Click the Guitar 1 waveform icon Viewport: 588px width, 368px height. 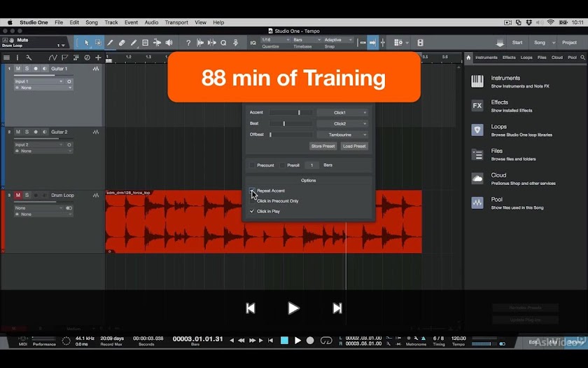click(96, 69)
